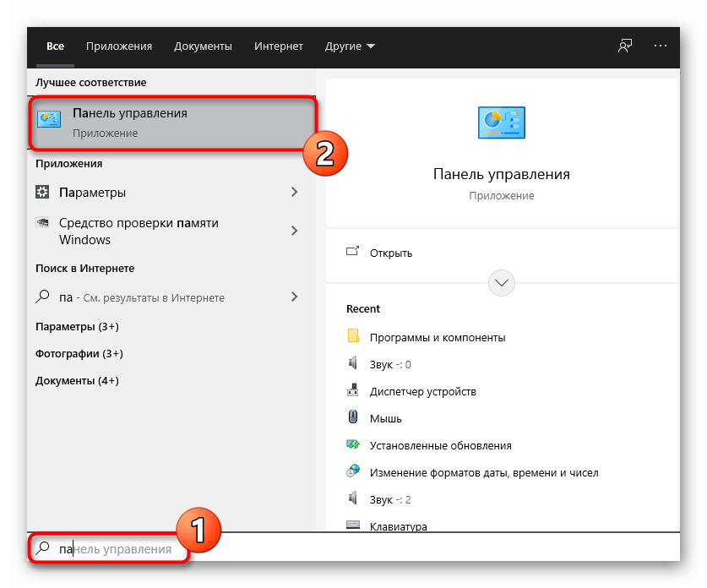Open Программы и компоненты folder item
707x588 pixels.
point(437,337)
